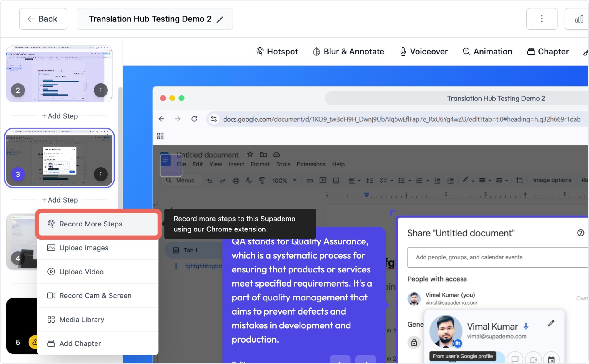The image size is (589, 364).
Task: Click the Back button
Action: [x=43, y=19]
